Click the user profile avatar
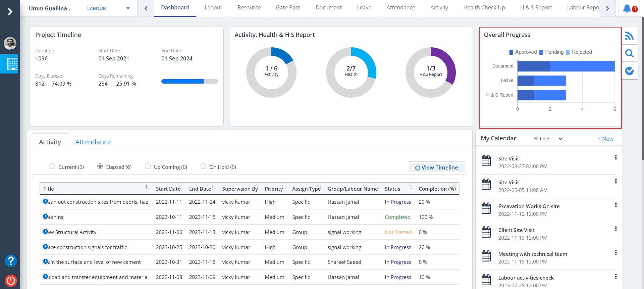The height and width of the screenshot is (289, 644). pos(10,43)
